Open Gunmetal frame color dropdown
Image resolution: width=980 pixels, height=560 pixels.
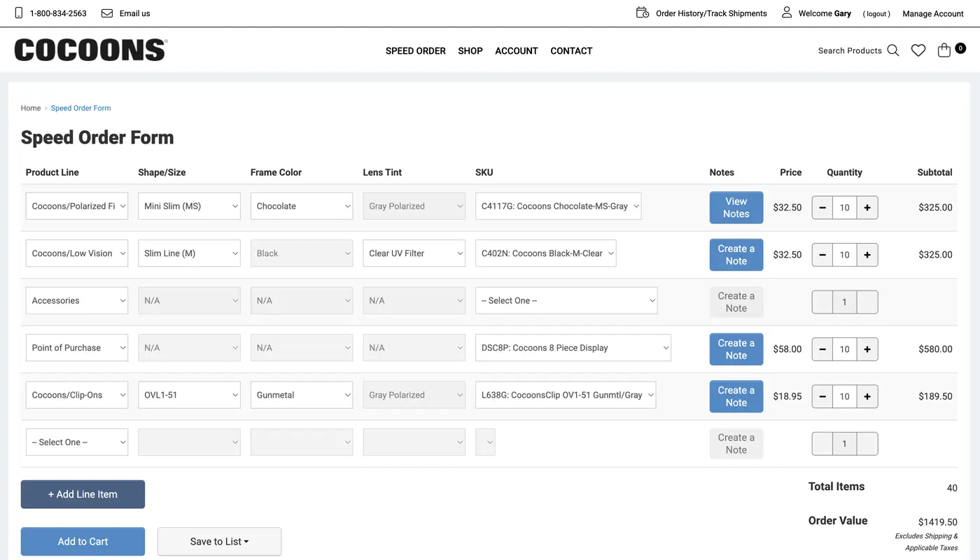click(x=302, y=395)
